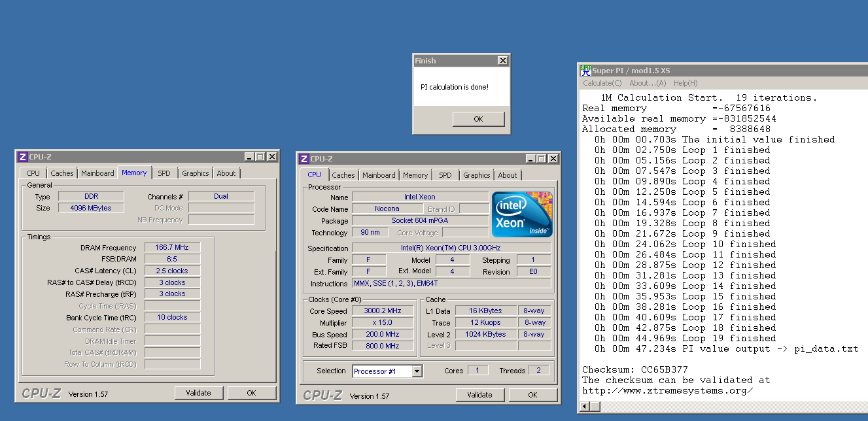The height and width of the screenshot is (421, 868).
Task: Click the Instructions MMX, SSE field
Action: (x=451, y=283)
